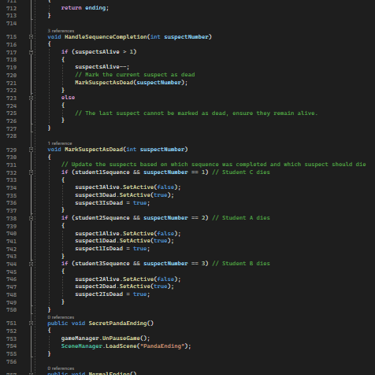Click 'student2Sequence' on line 738
Screen dimensions: 375x375
coord(102,218)
